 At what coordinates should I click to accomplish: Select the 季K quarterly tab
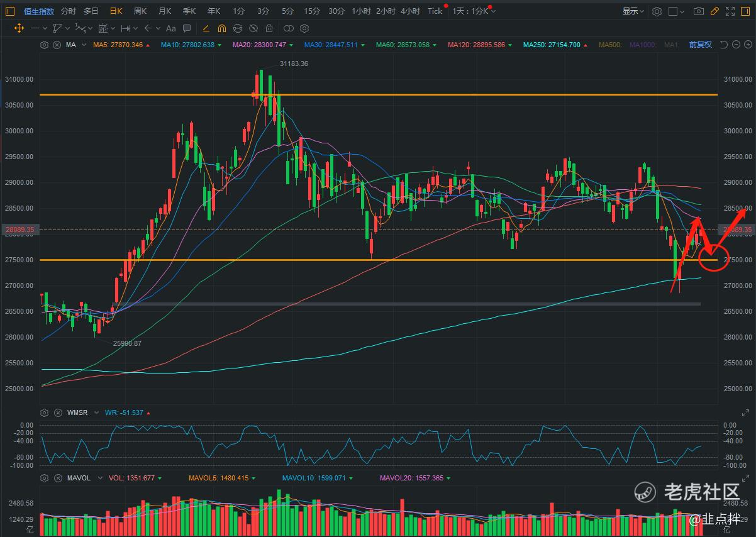(x=189, y=11)
